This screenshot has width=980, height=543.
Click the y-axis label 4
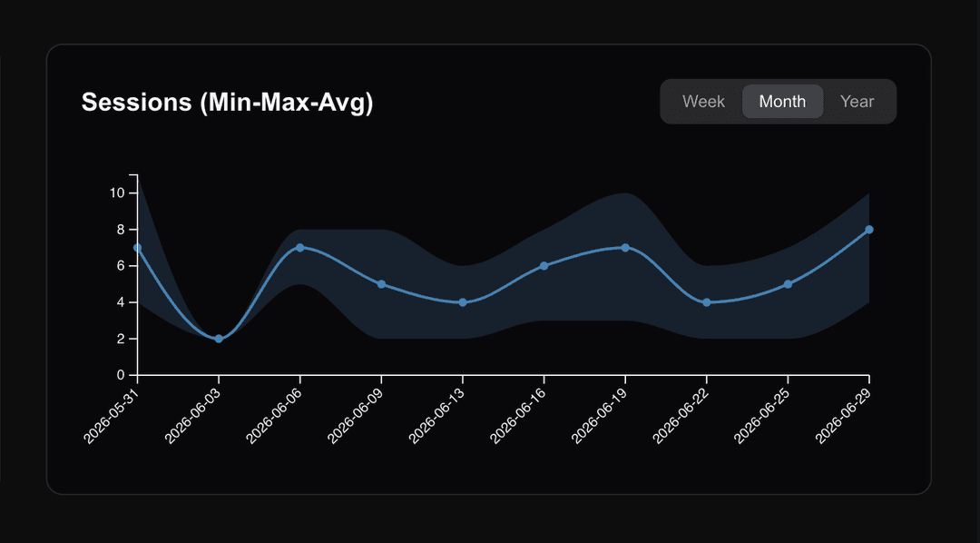(121, 302)
